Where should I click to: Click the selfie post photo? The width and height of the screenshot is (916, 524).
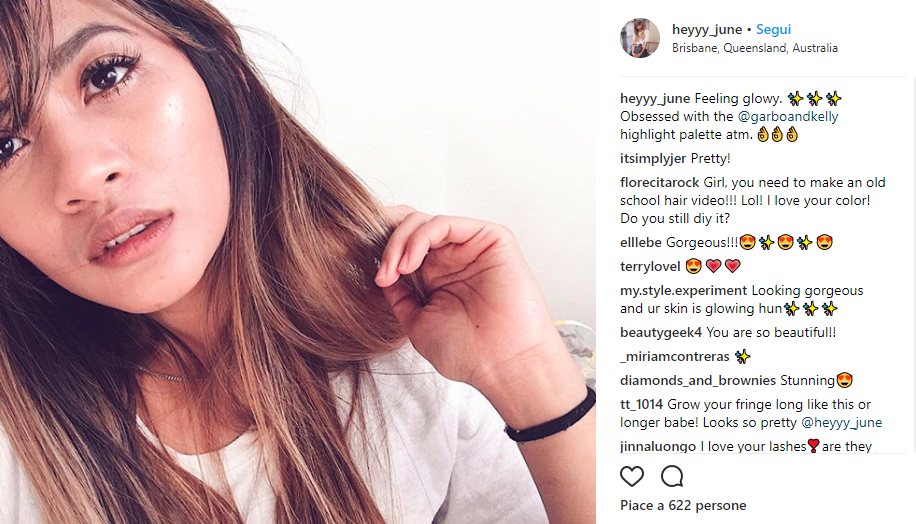[x=298, y=262]
